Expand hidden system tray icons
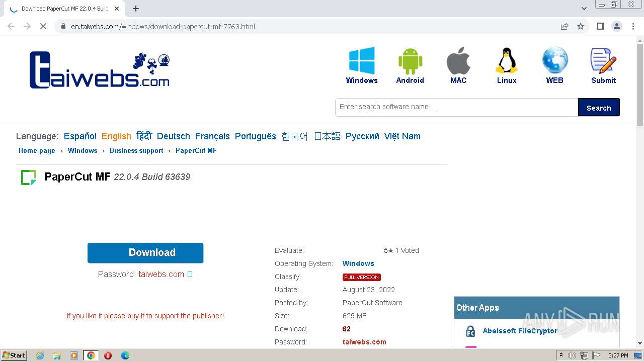This screenshot has width=644, height=362. pyautogui.click(x=561, y=355)
